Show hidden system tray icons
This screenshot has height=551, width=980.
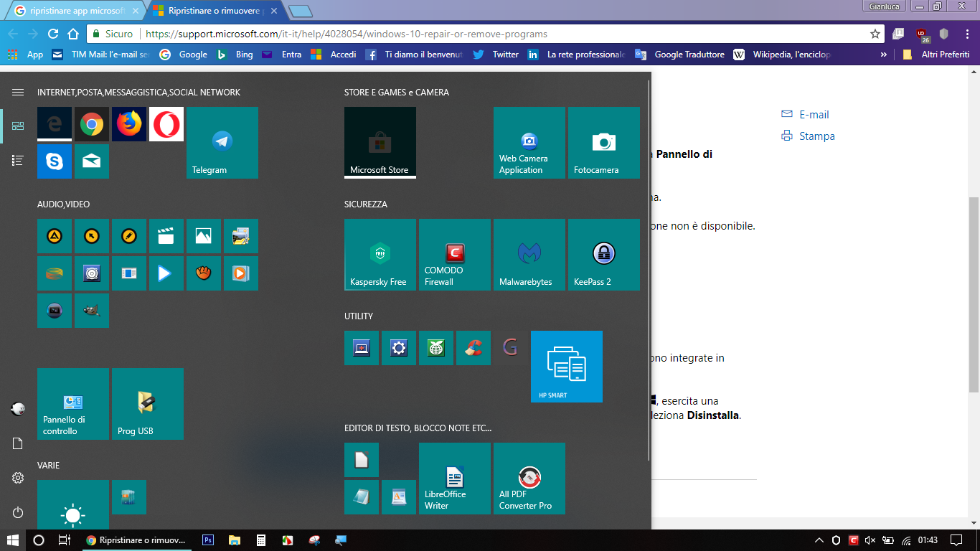pos(819,540)
